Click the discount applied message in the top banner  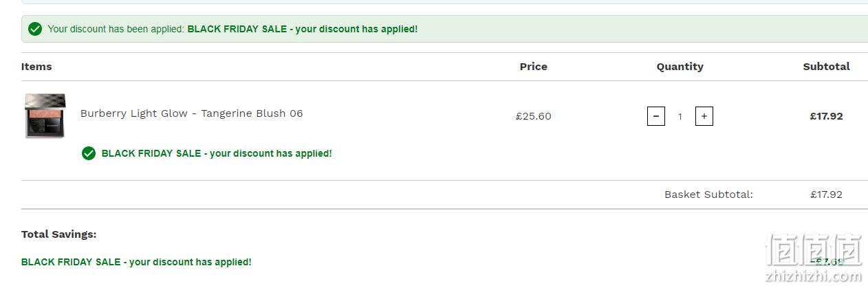pyautogui.click(x=232, y=29)
